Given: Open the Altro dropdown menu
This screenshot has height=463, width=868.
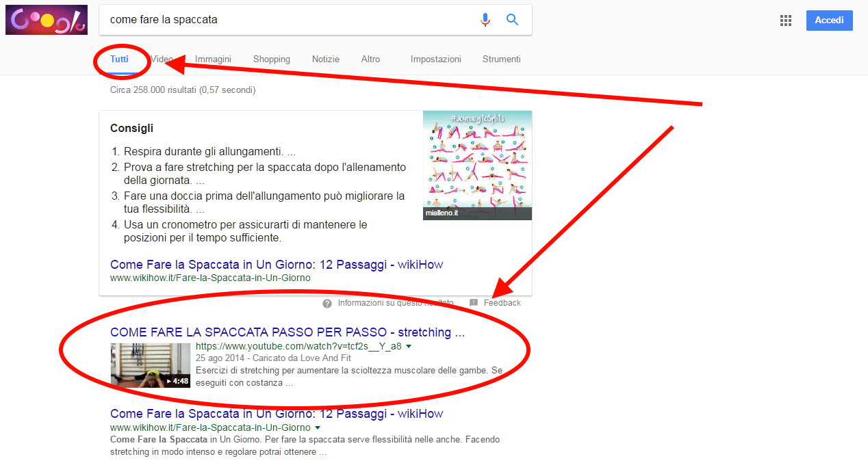Looking at the screenshot, I should pos(370,59).
